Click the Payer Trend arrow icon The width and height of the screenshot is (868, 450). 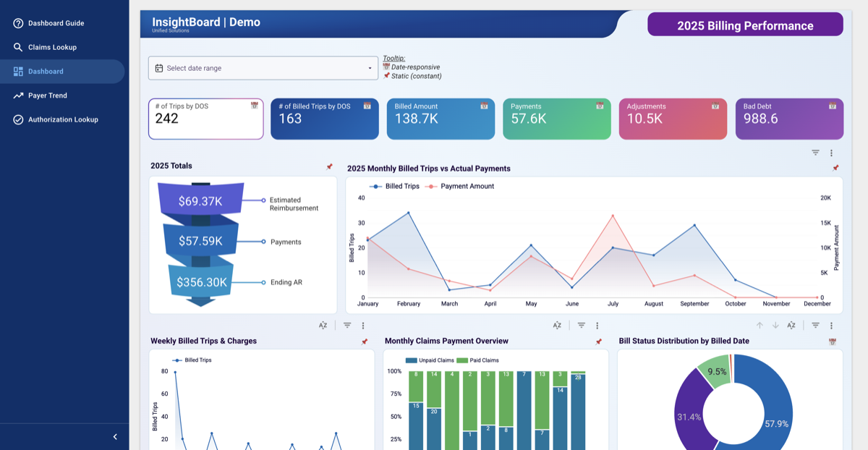point(18,95)
